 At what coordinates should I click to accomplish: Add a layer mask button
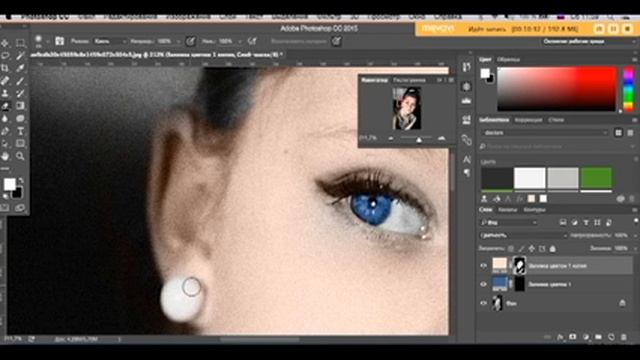click(x=573, y=337)
